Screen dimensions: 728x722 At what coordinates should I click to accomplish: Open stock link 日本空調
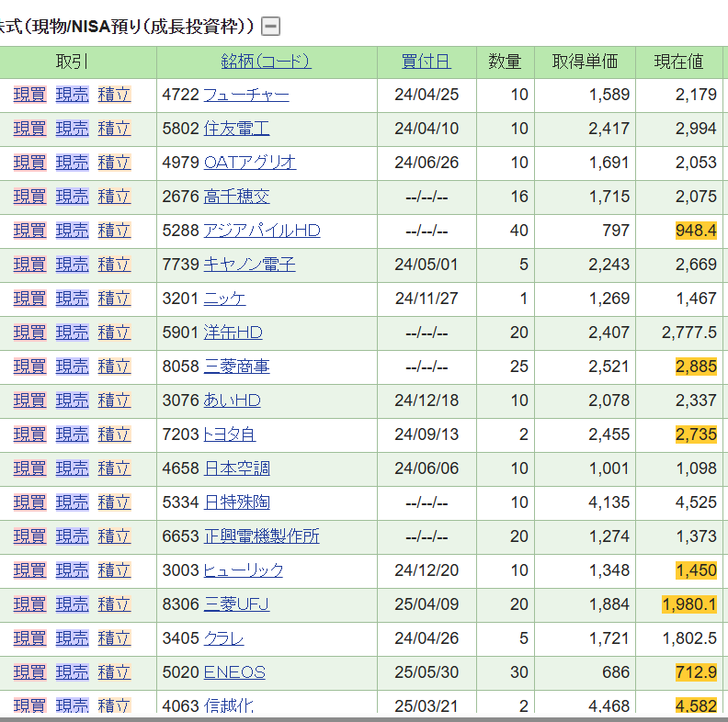pyautogui.click(x=237, y=468)
